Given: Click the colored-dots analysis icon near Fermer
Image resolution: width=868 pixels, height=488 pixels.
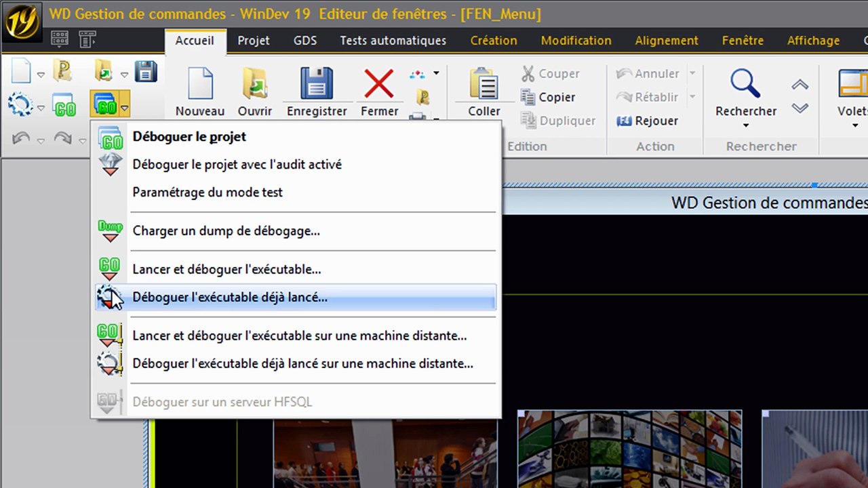Looking at the screenshot, I should click(x=418, y=74).
